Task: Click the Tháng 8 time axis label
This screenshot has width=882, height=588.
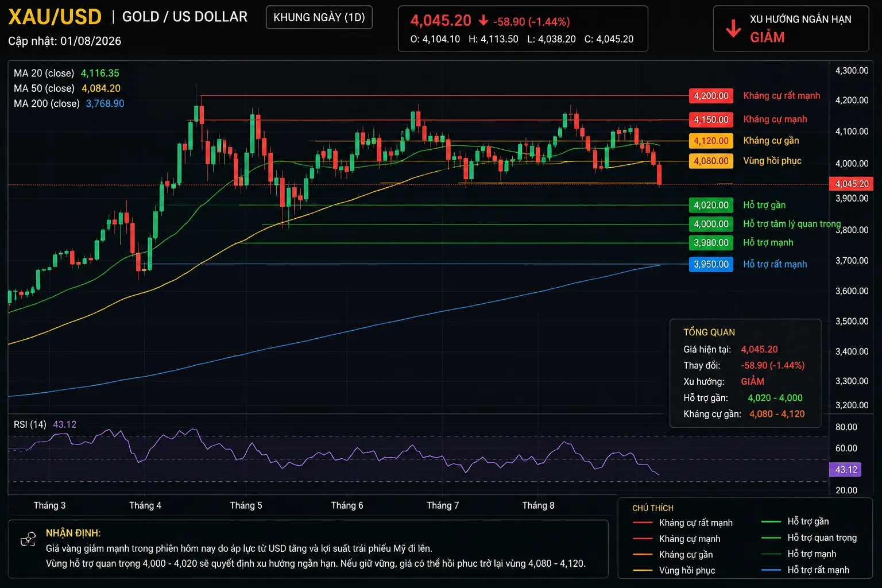Action: (x=538, y=505)
